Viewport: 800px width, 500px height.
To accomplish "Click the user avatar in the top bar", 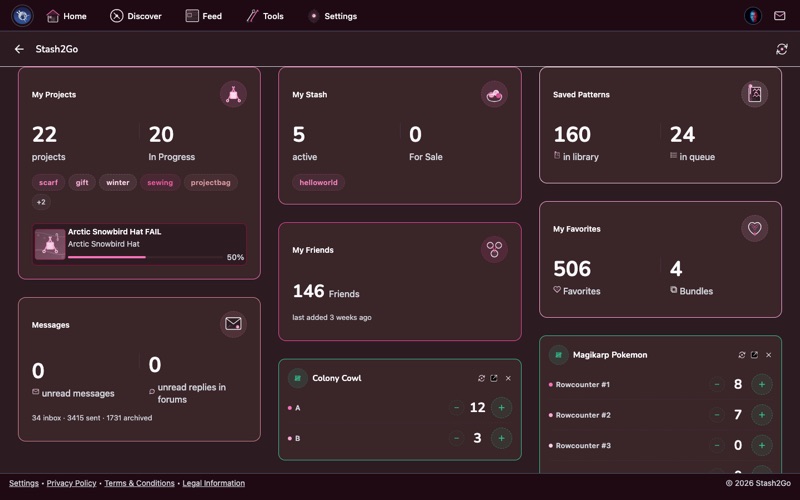I will coord(753,16).
